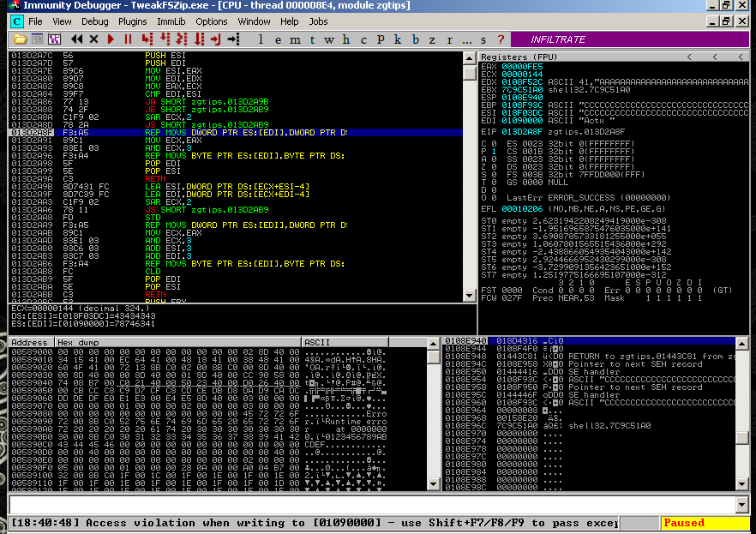Open the Plugins menu
Viewport: 756px width, 534px height.
click(133, 21)
